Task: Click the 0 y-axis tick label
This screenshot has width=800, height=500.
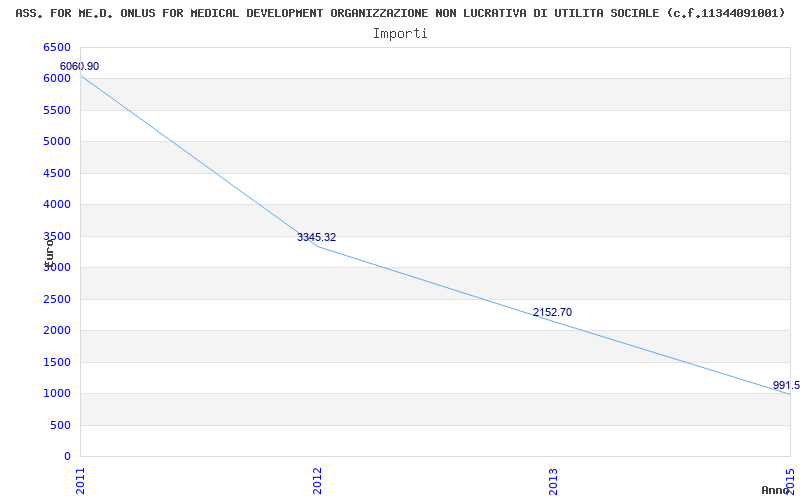Action: (67, 456)
